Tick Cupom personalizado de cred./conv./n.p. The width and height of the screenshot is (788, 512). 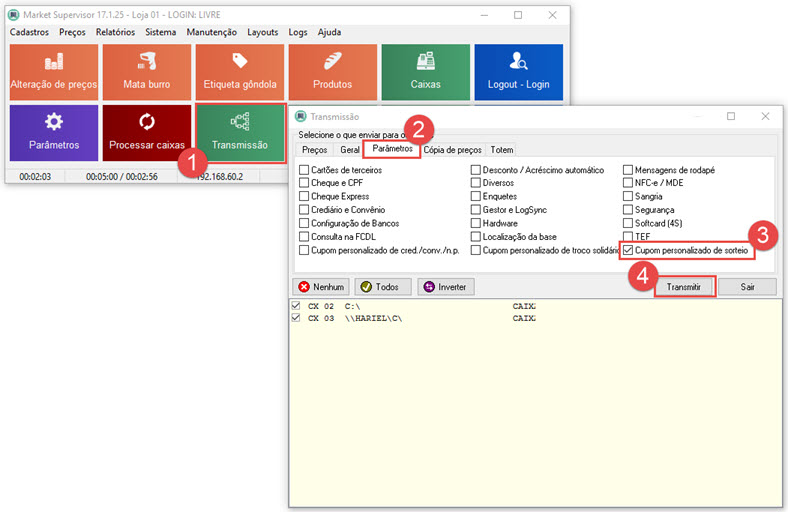[x=304, y=250]
